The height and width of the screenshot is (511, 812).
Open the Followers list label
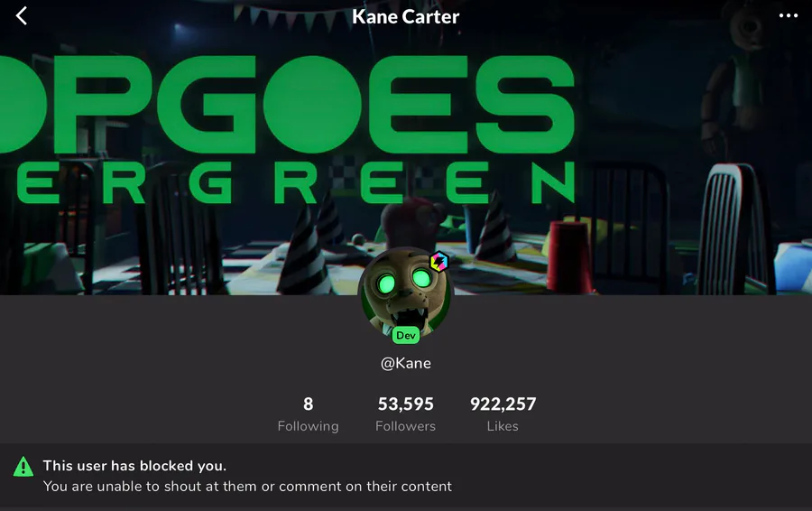(405, 426)
